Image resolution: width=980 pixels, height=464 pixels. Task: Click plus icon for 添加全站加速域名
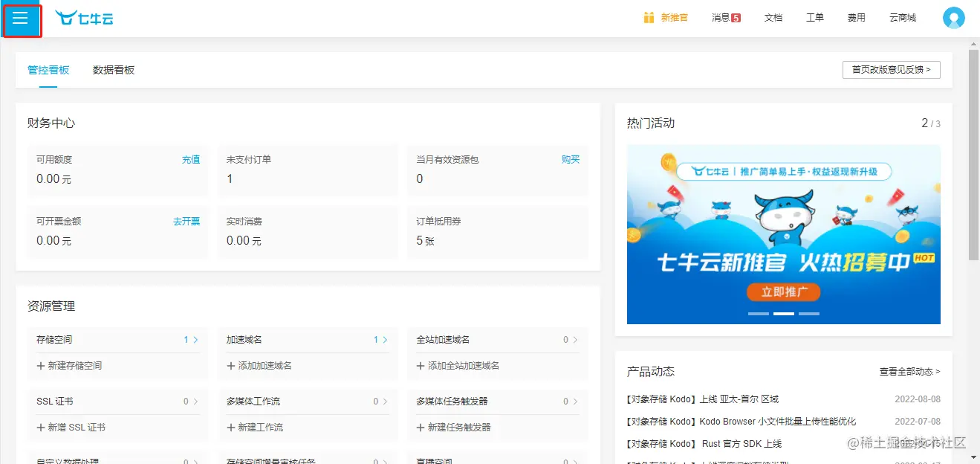(x=421, y=366)
